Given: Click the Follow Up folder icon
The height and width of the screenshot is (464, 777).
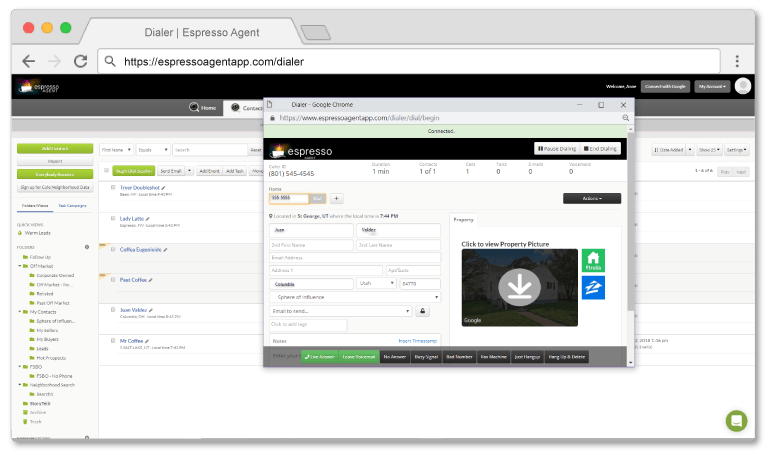Looking at the screenshot, I should (x=25, y=257).
